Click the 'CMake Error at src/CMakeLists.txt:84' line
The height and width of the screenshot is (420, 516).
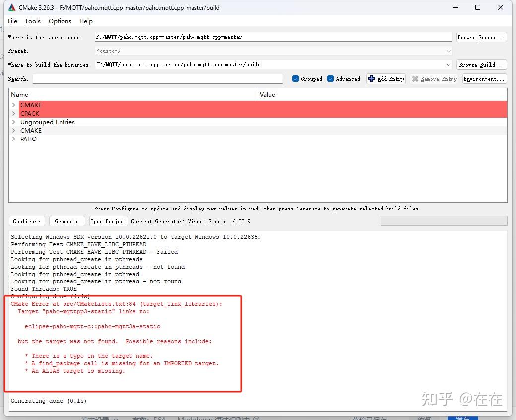[x=117, y=304]
